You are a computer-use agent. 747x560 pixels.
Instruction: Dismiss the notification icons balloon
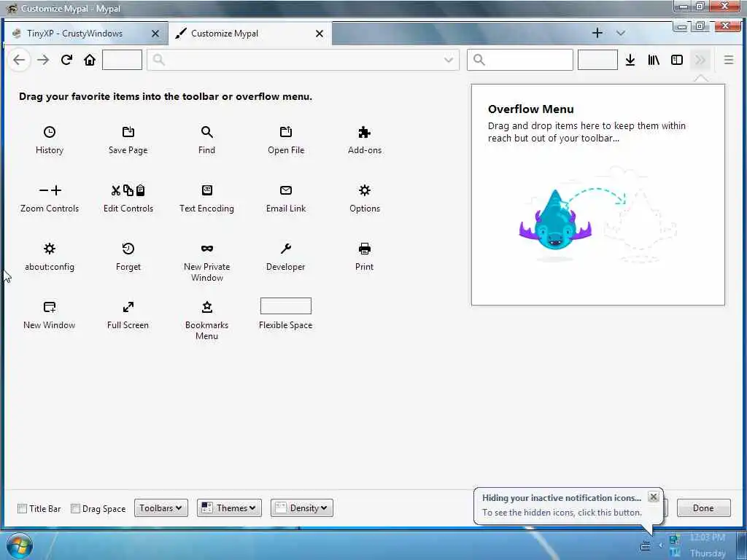tap(654, 497)
